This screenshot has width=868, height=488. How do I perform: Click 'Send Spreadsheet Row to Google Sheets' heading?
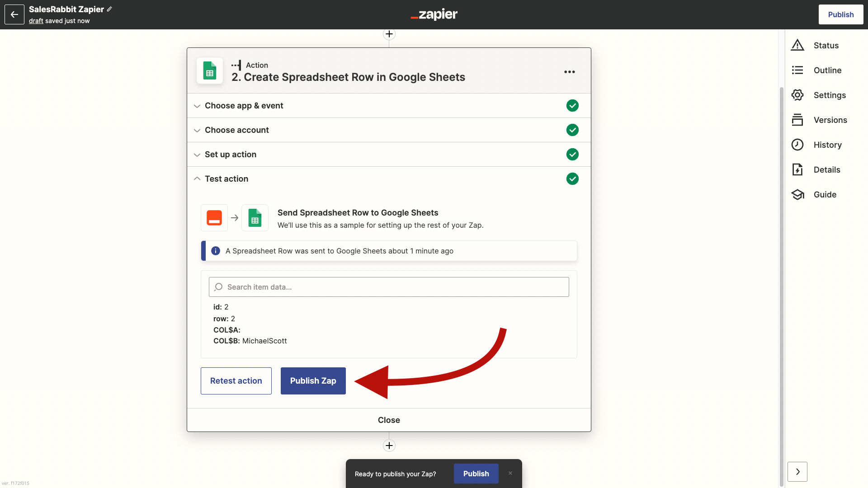pos(358,213)
